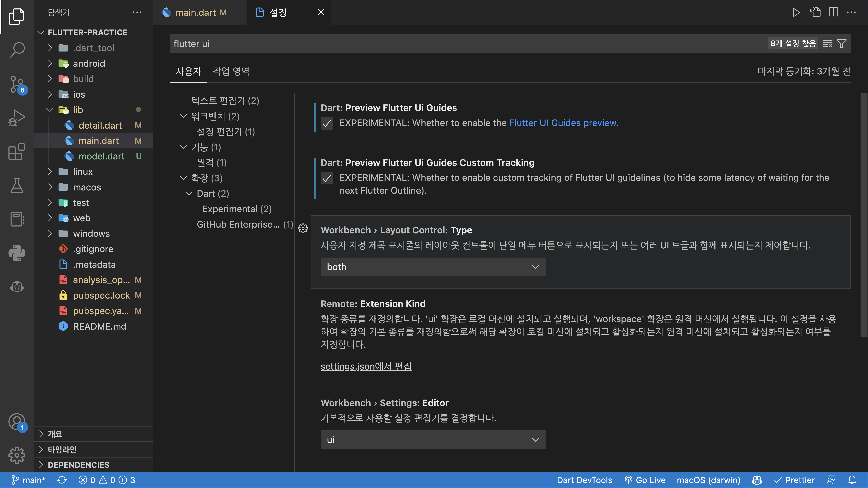Open Settings Editor dropdown showing ui
This screenshot has height=488, width=868.
pos(433,440)
